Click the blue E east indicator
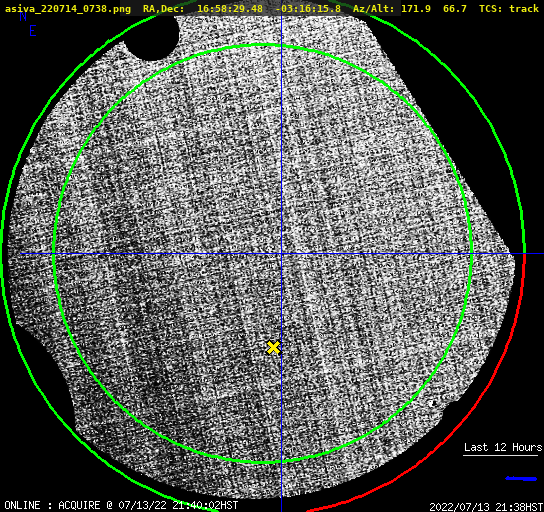The height and width of the screenshot is (512, 544). click(33, 31)
